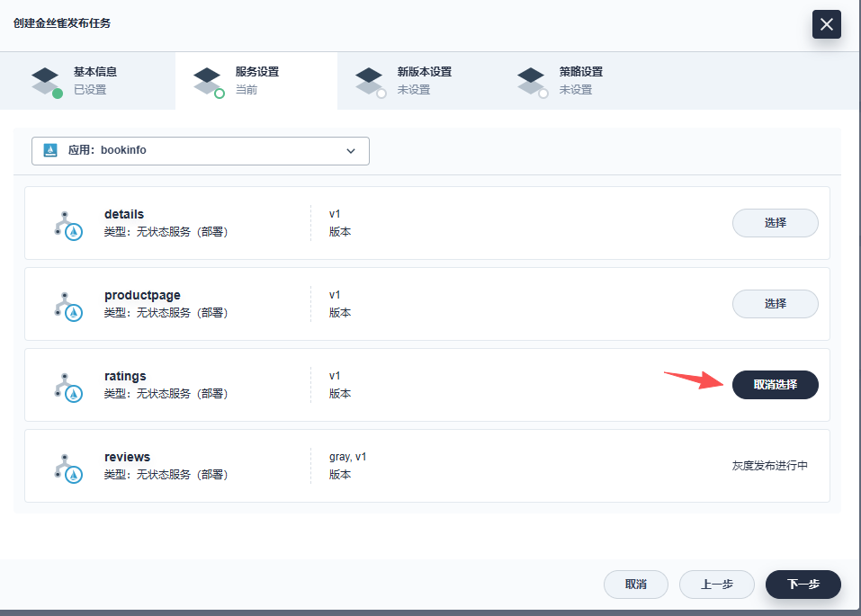Open the 应用: bookinfo dropdown
Image resolution: width=861 pixels, height=616 pixels.
click(x=200, y=151)
